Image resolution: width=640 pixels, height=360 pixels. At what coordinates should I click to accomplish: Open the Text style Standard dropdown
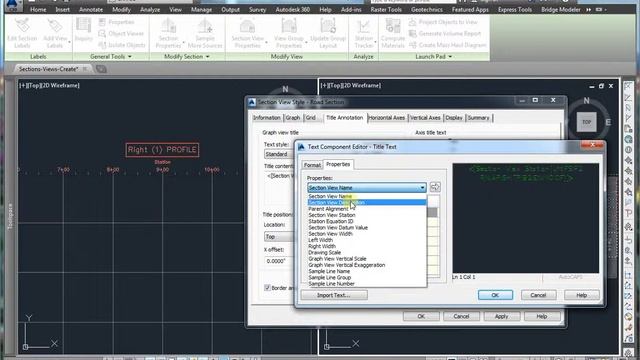pos(279,154)
